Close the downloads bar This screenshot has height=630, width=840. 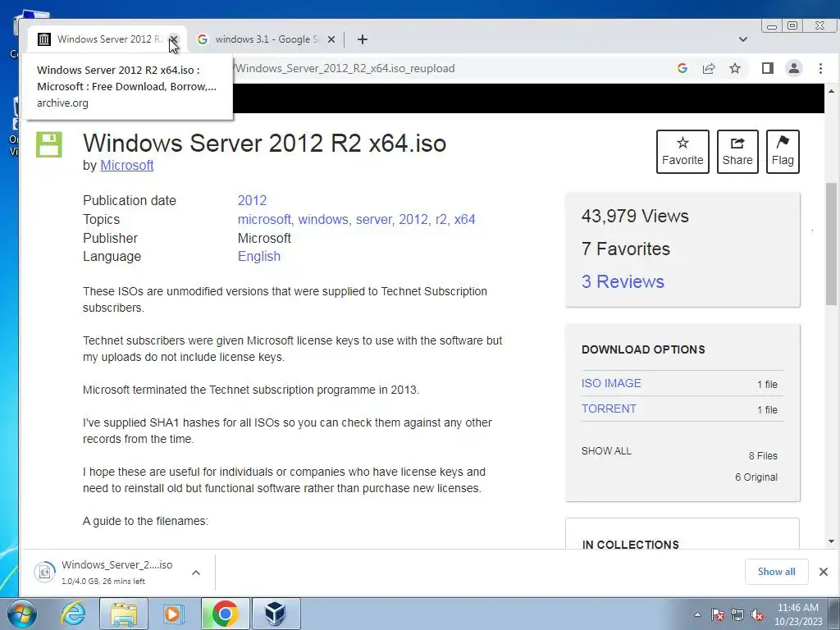click(x=824, y=572)
